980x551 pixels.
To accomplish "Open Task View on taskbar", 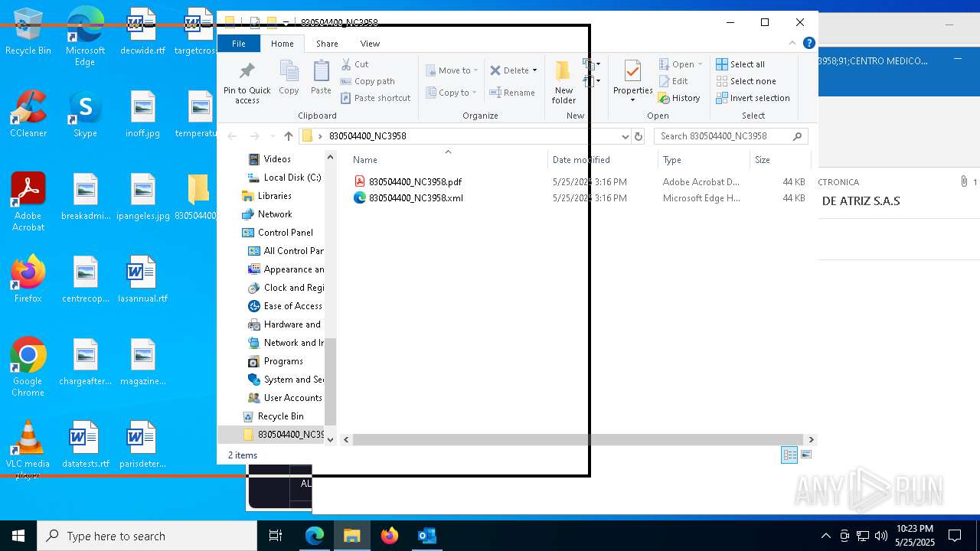I will tap(276, 536).
